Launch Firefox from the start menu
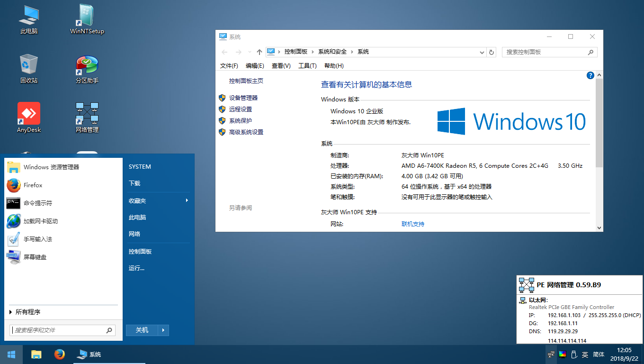Viewport: 644px width, 364px height. click(63, 185)
